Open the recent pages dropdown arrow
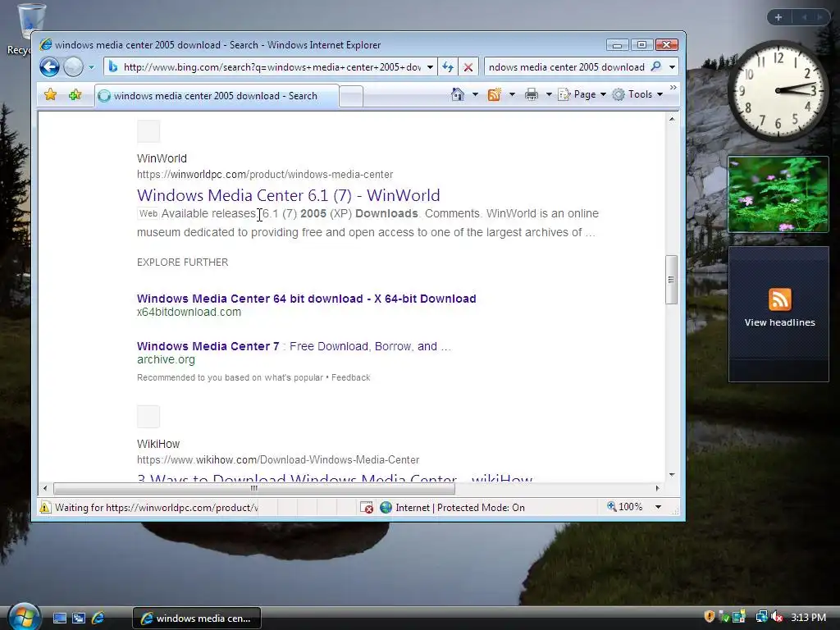840x630 pixels. tap(92, 67)
